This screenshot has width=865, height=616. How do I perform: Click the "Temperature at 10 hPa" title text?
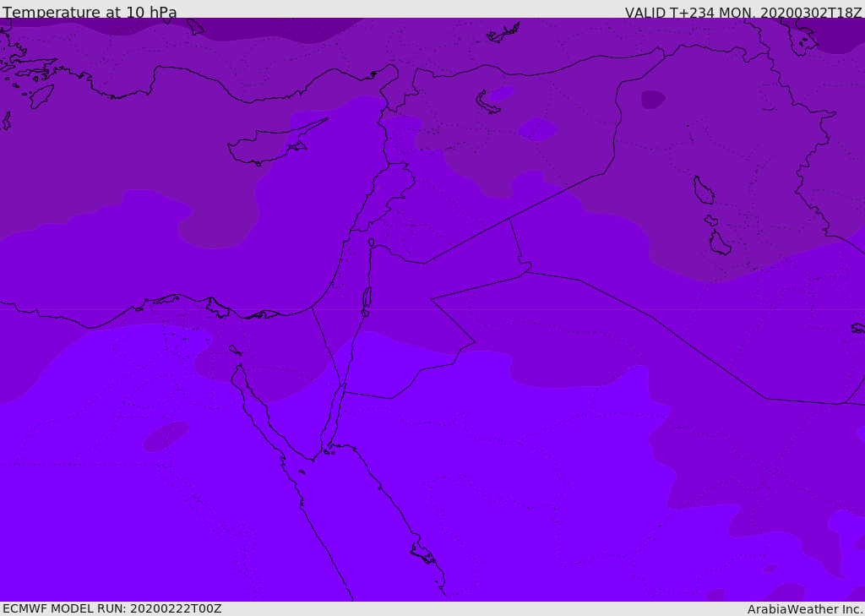point(90,12)
